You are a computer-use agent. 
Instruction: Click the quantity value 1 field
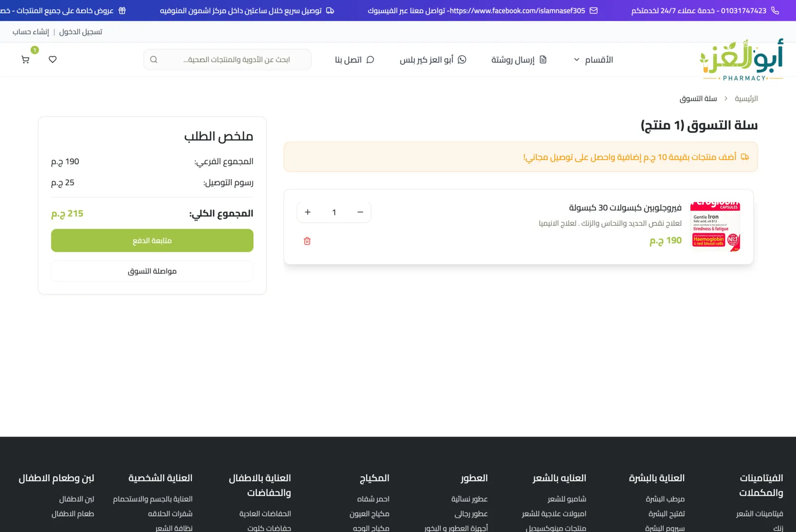point(334,212)
